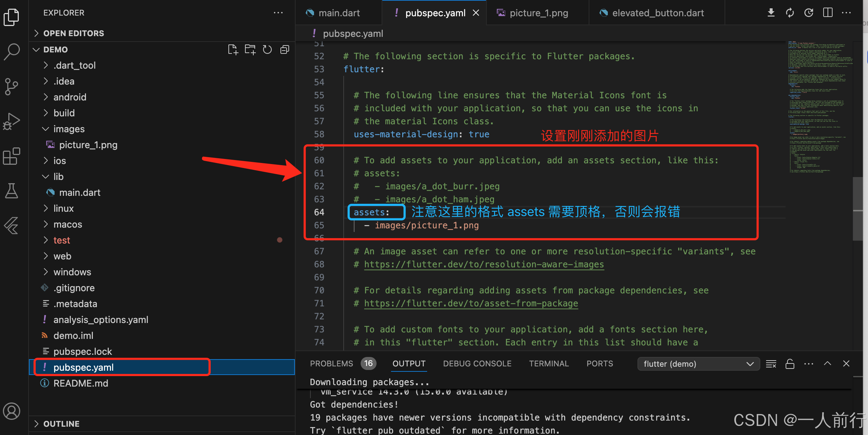This screenshot has width=868, height=435.
Task: Open the DEBUG CONSOLE panel tab
Action: pos(477,363)
